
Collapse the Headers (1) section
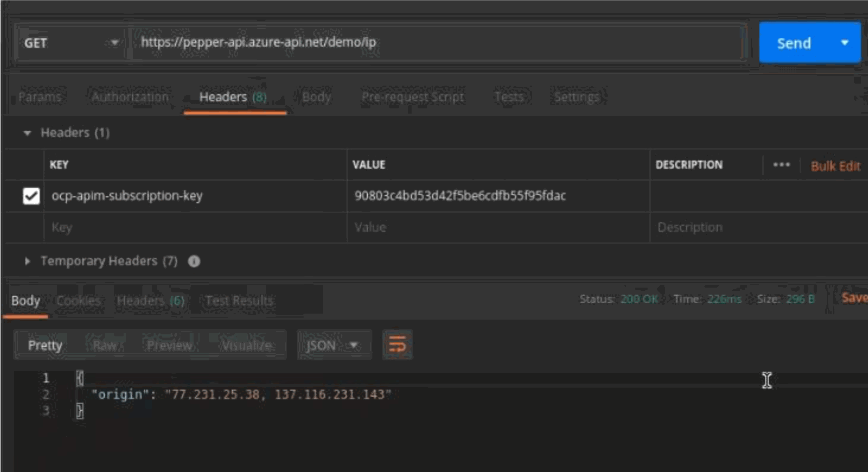point(27,133)
